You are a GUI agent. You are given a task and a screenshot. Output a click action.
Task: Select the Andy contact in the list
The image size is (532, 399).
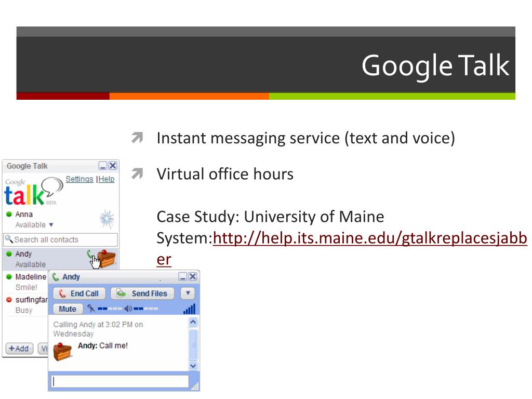click(x=60, y=259)
